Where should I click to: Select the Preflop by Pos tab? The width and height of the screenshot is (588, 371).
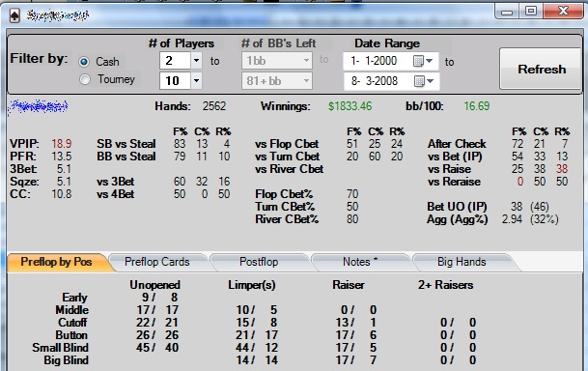(56, 262)
